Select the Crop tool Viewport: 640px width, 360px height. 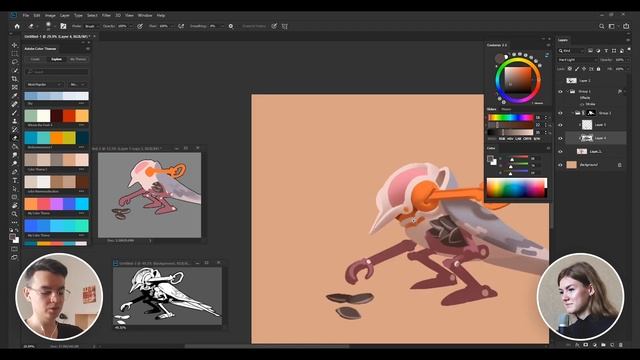tap(15, 79)
